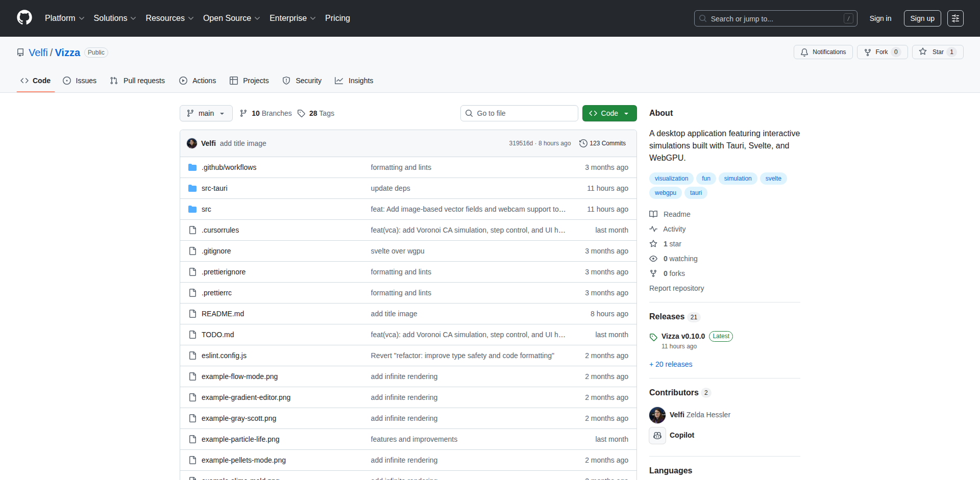Expand the Enterprise menu

point(292,18)
